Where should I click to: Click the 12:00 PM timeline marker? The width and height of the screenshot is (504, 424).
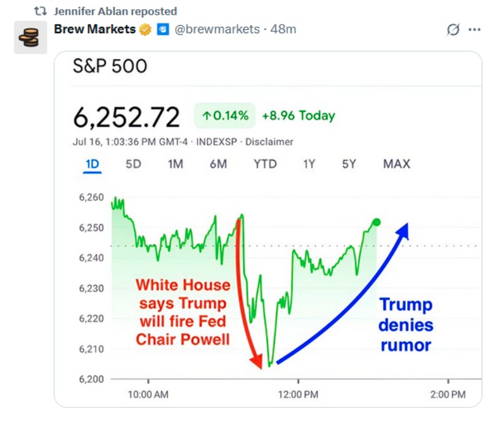(298, 395)
